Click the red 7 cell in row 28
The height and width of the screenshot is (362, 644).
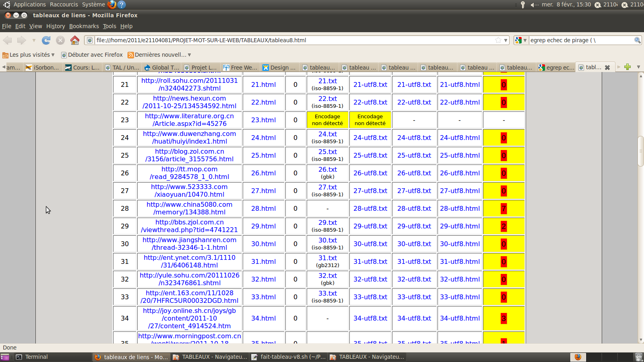(504, 208)
